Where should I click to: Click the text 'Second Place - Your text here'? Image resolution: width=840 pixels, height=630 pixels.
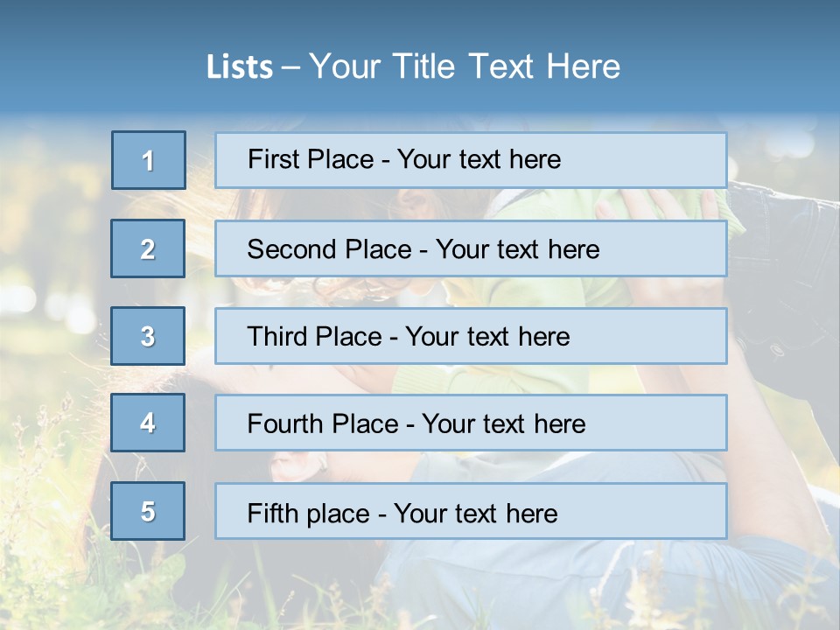tap(423, 249)
